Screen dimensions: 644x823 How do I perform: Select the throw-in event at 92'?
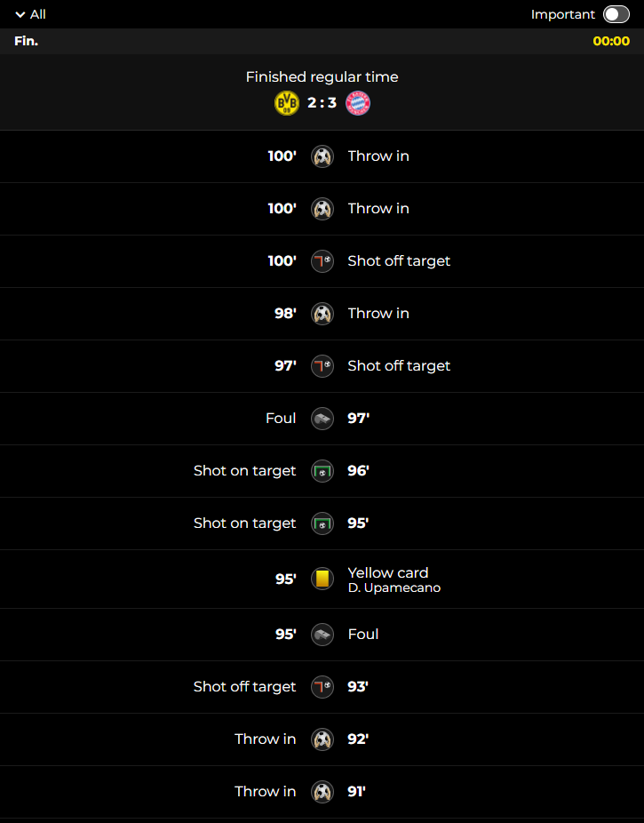322,739
